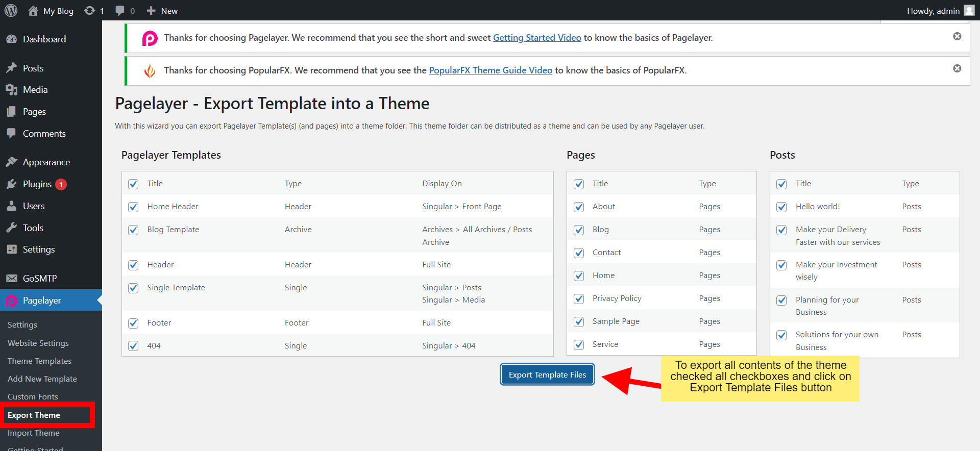
Task: Uncheck the Home Header template checkbox
Action: pyautogui.click(x=133, y=207)
